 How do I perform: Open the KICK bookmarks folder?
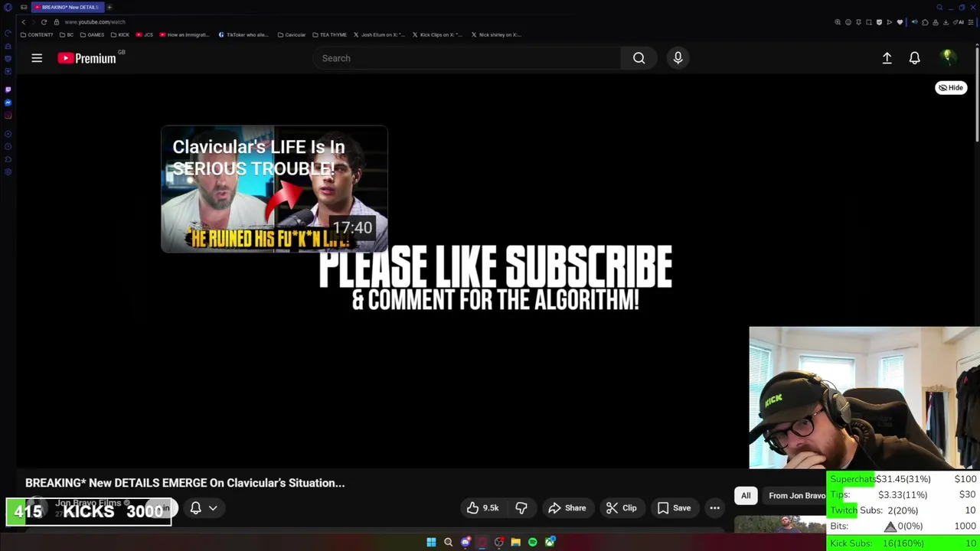pos(120,34)
